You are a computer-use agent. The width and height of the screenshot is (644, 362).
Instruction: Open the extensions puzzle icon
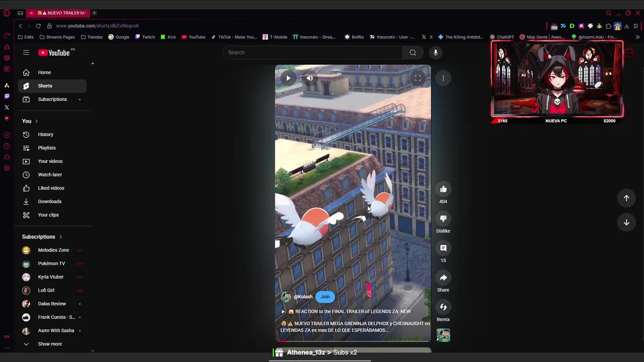pos(608,26)
